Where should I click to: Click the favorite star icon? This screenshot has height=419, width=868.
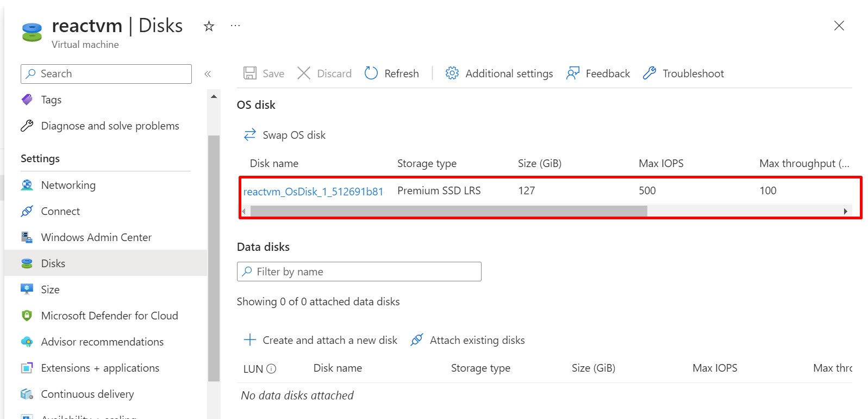tap(209, 26)
